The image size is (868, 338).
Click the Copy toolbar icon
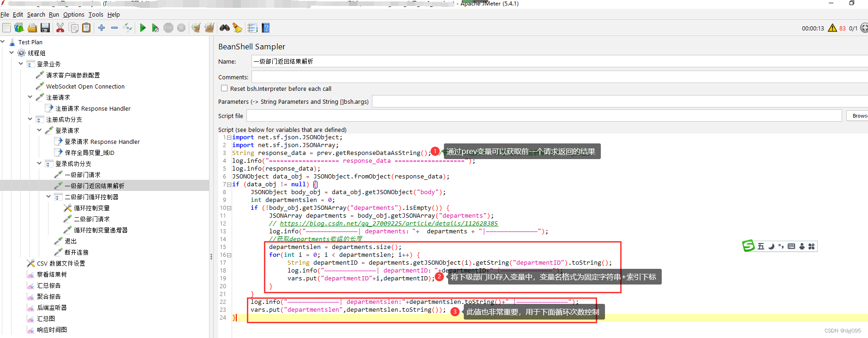pyautogui.click(x=73, y=28)
